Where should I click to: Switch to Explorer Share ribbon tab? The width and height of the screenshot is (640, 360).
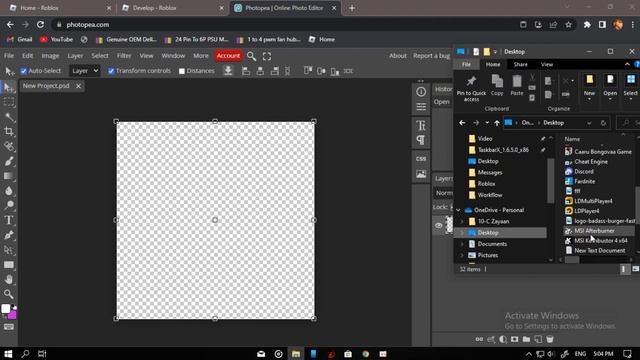click(520, 64)
